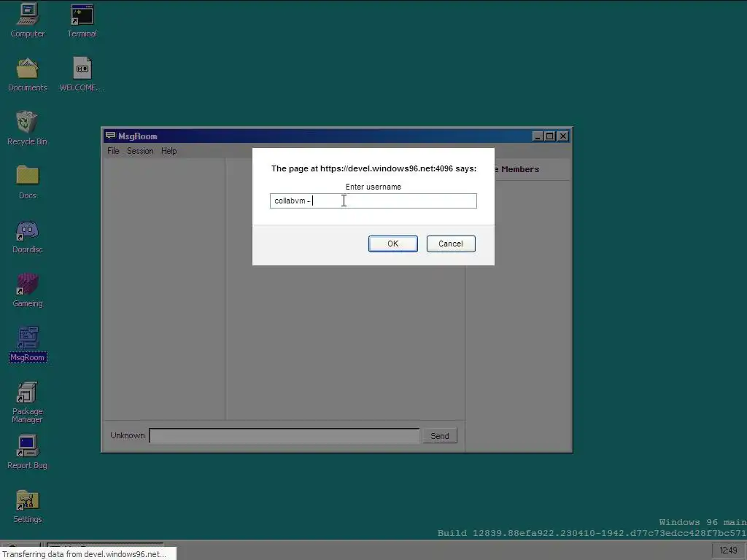Click the Members heading in MsgRoom
The width and height of the screenshot is (747, 560).
519,169
